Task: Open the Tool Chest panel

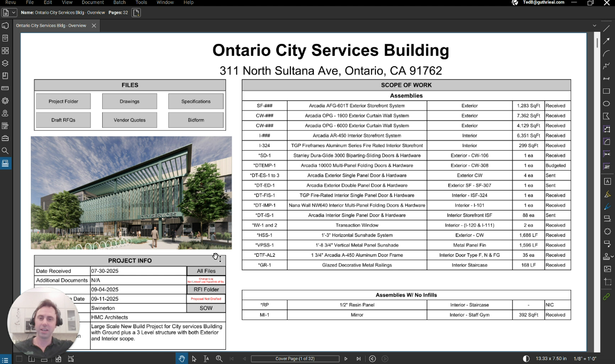Action: click(5, 138)
